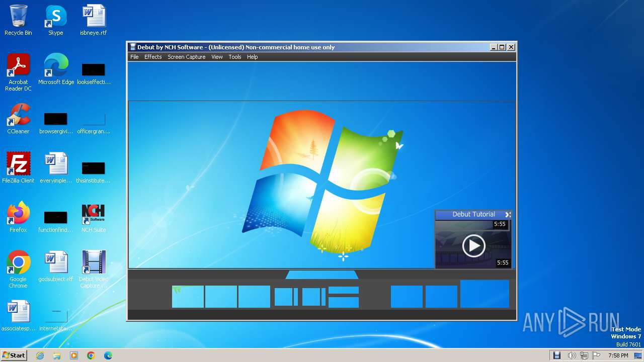Click the Debut window system icon

point(132,47)
